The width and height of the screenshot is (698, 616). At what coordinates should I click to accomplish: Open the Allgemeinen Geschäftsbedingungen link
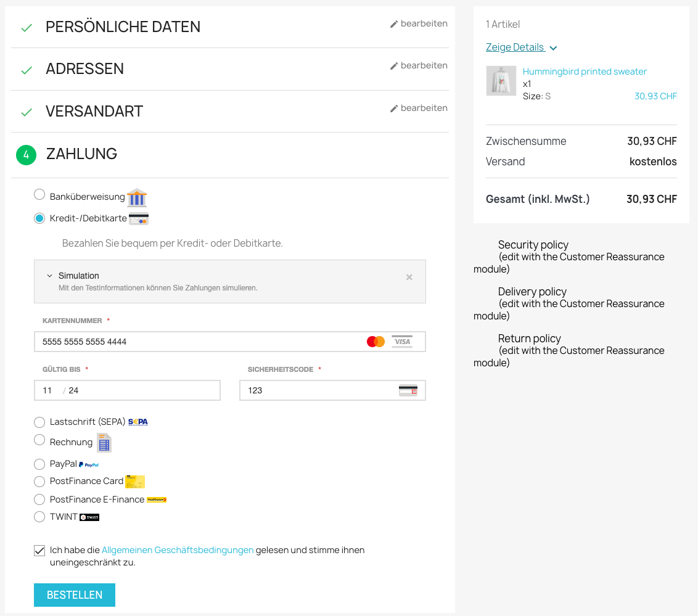(177, 549)
